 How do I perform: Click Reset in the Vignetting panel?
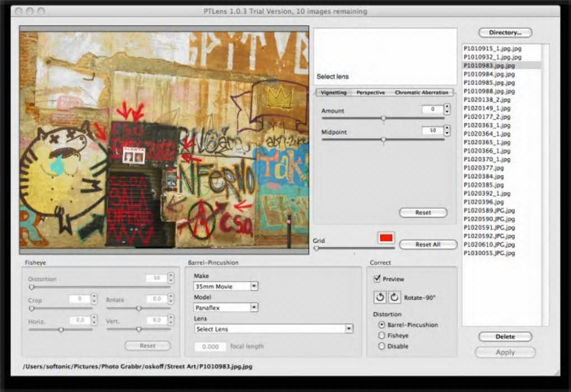tap(423, 212)
